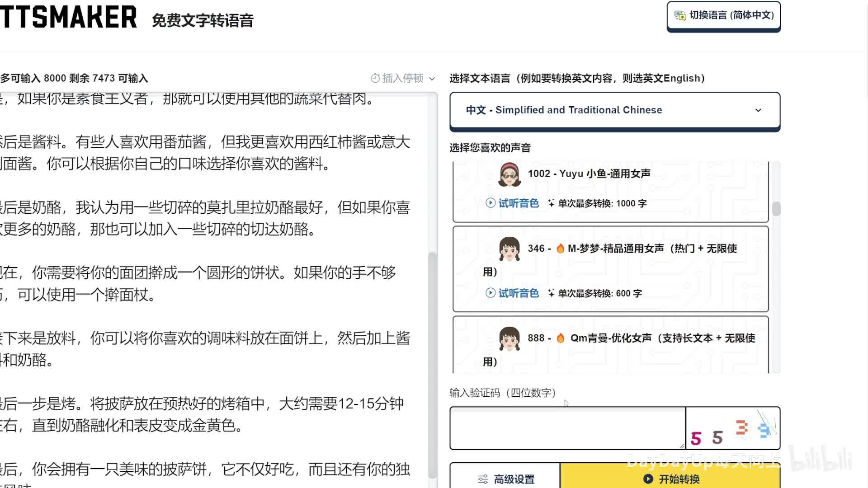The width and height of the screenshot is (868, 488).
Task: Click the sliders icon in 高级设置
Action: click(483, 479)
